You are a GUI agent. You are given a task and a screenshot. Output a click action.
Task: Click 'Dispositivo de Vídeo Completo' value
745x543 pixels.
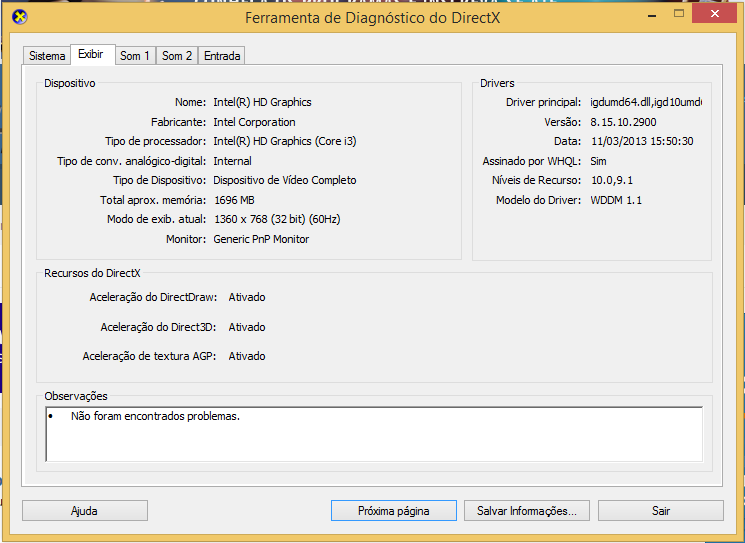pyautogui.click(x=285, y=180)
